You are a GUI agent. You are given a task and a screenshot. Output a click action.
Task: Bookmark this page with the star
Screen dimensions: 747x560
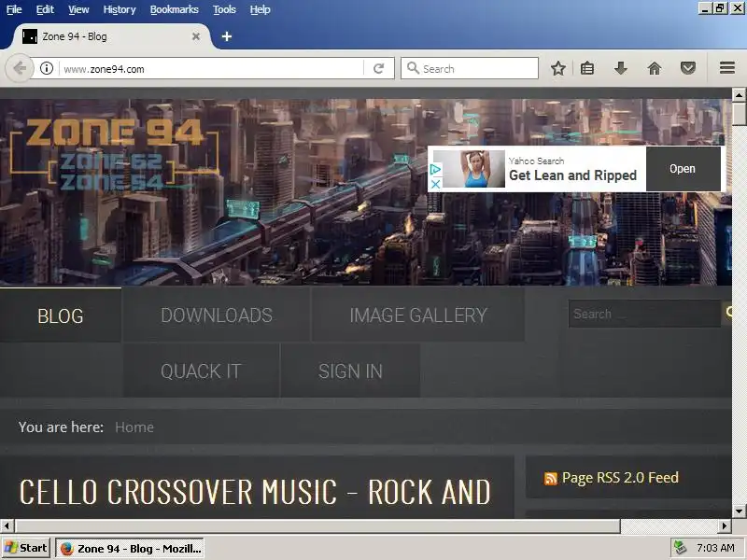[557, 68]
